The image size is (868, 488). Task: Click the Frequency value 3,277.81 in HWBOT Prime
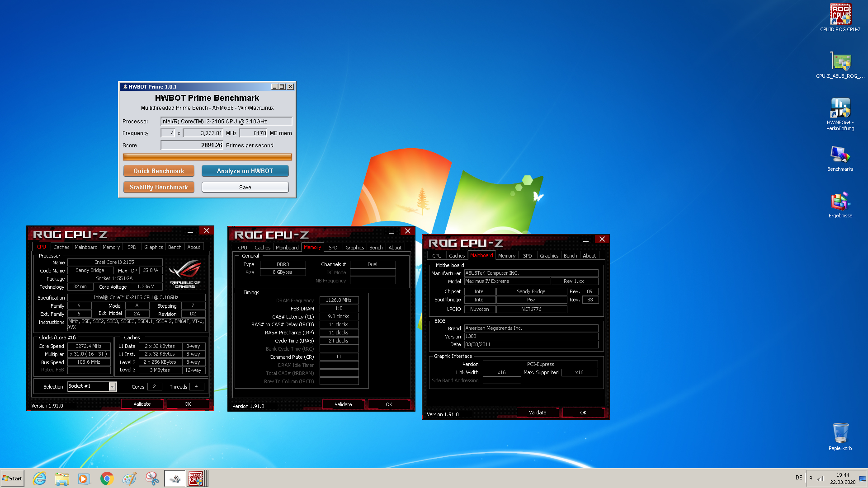pos(203,133)
